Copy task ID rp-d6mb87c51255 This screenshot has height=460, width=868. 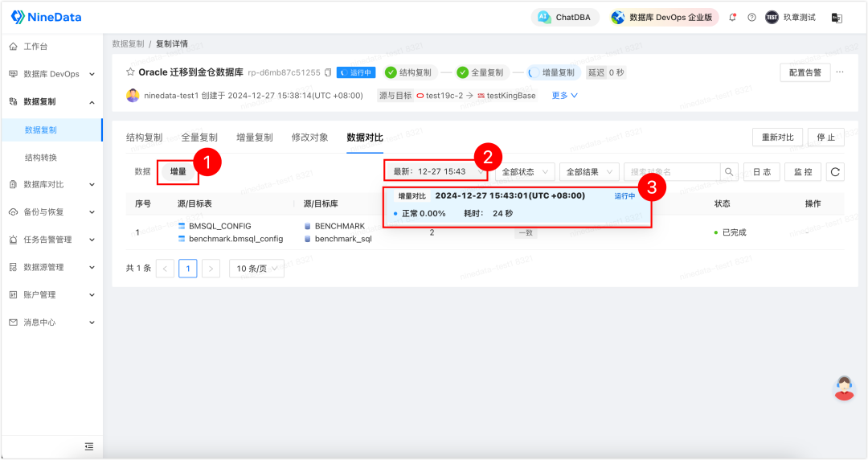point(328,72)
